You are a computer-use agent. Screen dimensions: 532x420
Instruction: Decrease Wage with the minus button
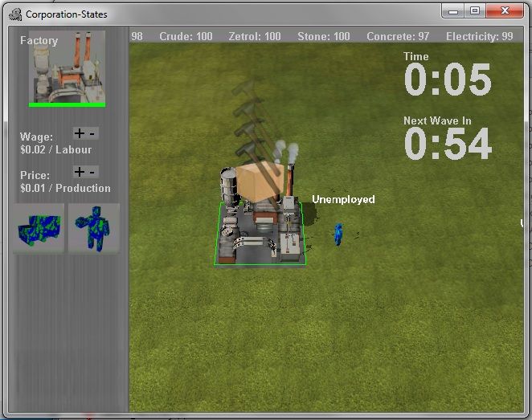point(92,133)
